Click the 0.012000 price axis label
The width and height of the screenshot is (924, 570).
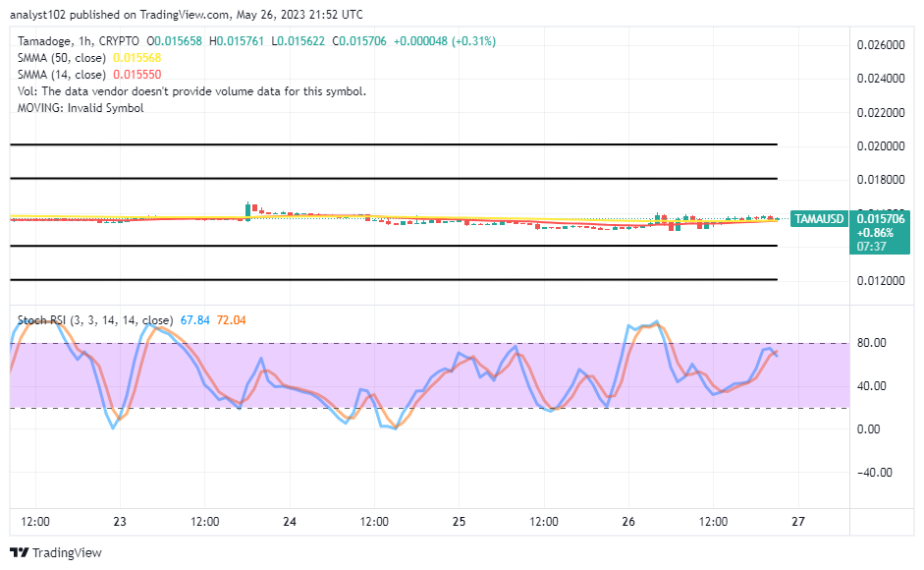pos(881,281)
